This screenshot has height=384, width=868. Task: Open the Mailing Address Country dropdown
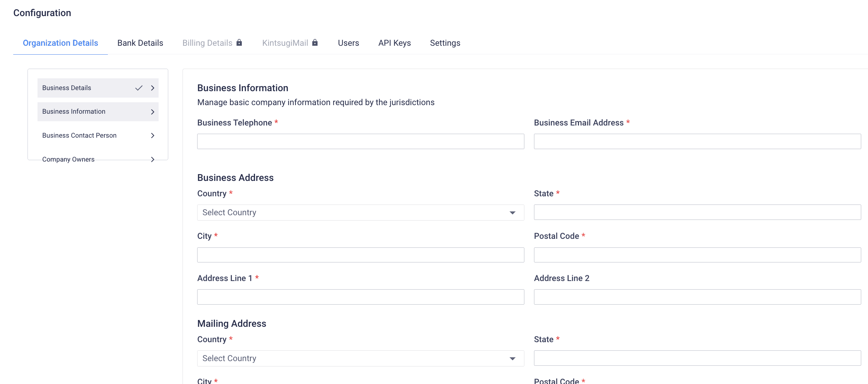pyautogui.click(x=360, y=358)
